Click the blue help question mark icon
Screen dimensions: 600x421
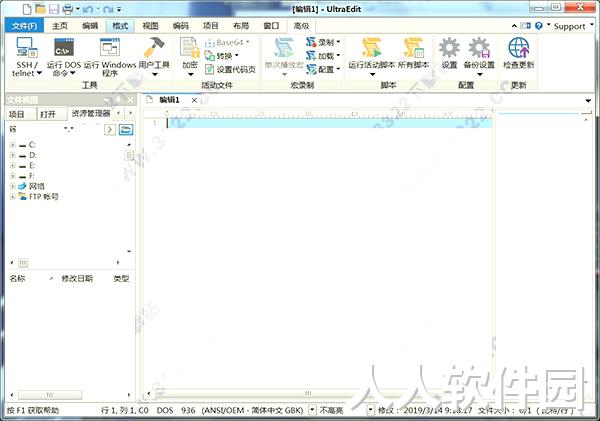pyautogui.click(x=539, y=26)
